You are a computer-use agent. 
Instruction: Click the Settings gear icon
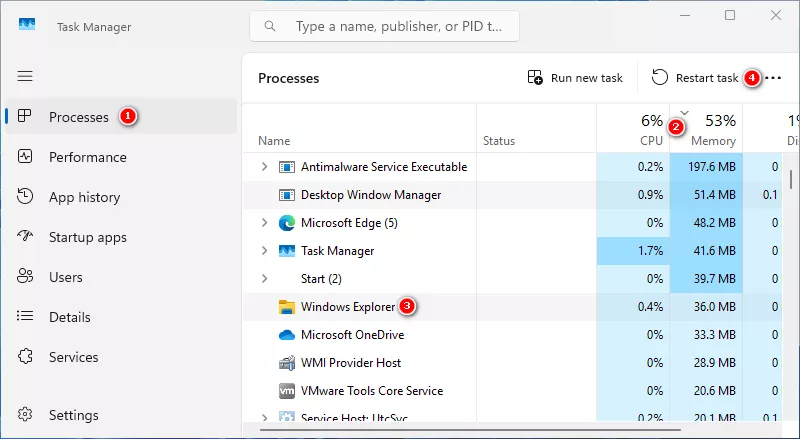(x=25, y=414)
